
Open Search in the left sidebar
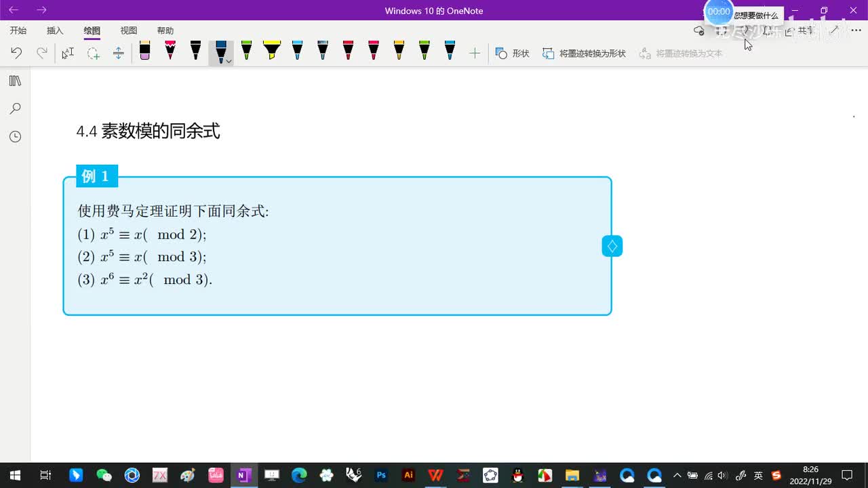point(15,108)
